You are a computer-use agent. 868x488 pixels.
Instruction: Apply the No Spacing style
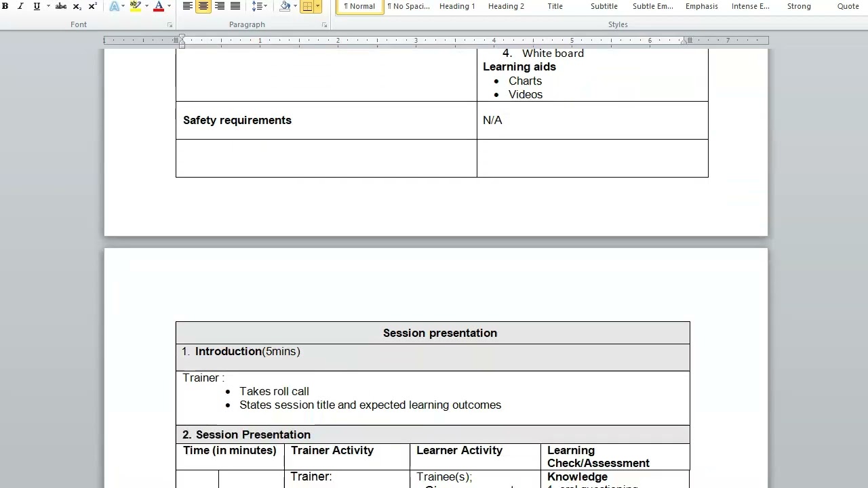pos(408,7)
